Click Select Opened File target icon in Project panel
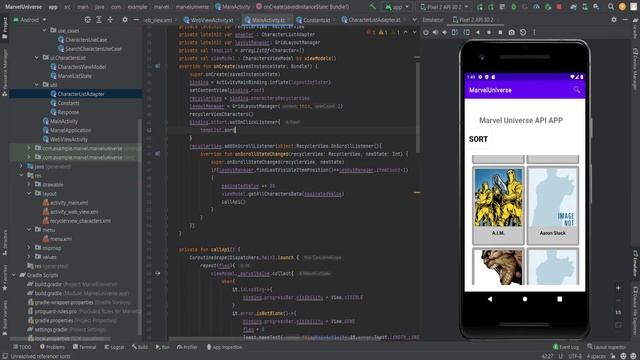 pos(87,20)
